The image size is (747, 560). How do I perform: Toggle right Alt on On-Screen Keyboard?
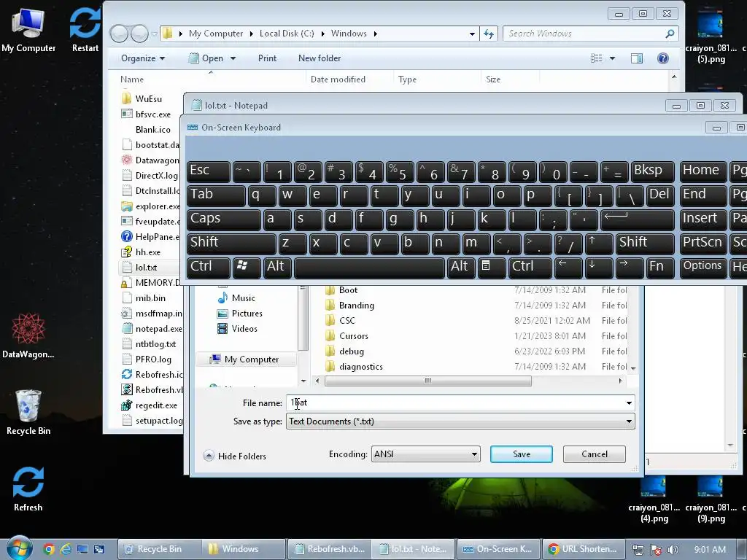pyautogui.click(x=461, y=267)
